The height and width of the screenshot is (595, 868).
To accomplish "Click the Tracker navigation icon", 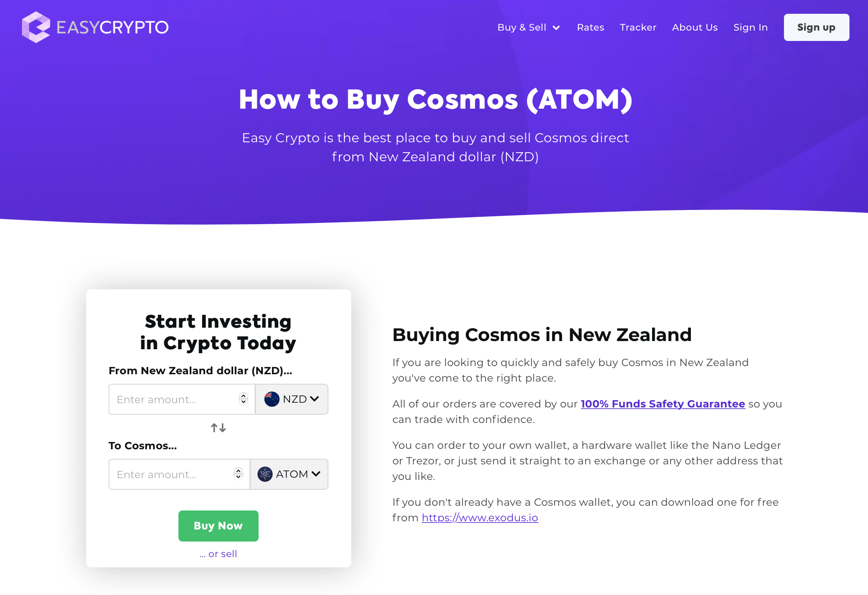I will pos(637,27).
